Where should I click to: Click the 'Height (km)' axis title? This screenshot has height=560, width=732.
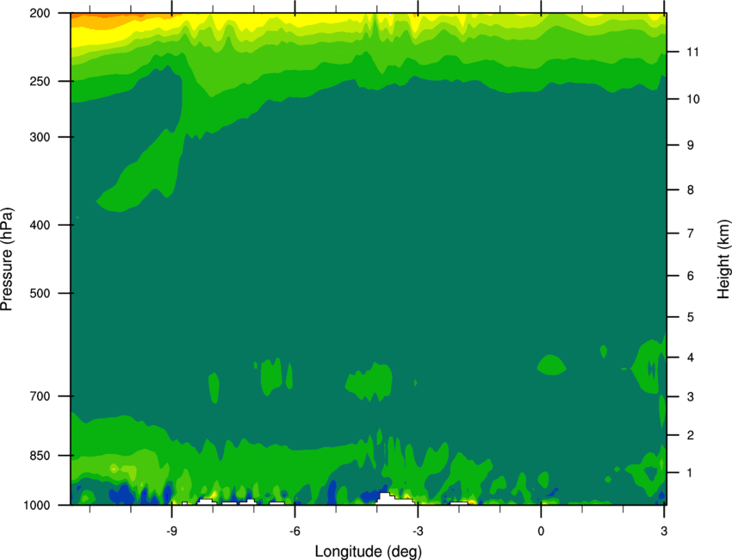723,258
